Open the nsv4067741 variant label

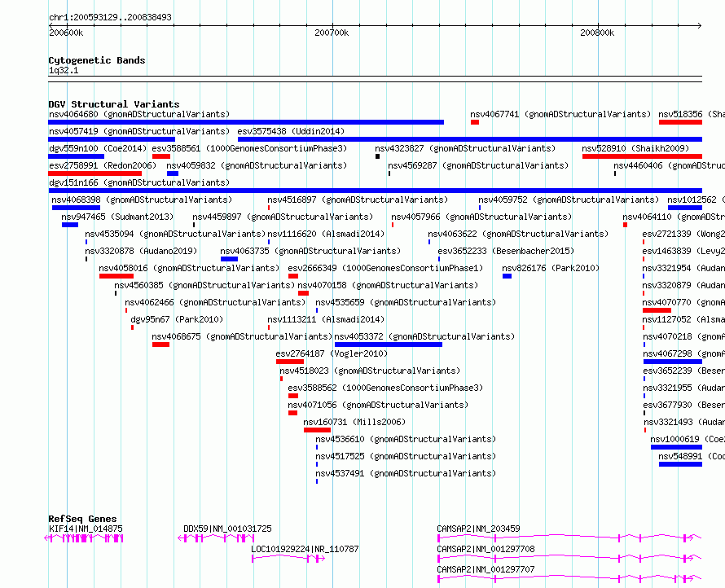click(560, 114)
